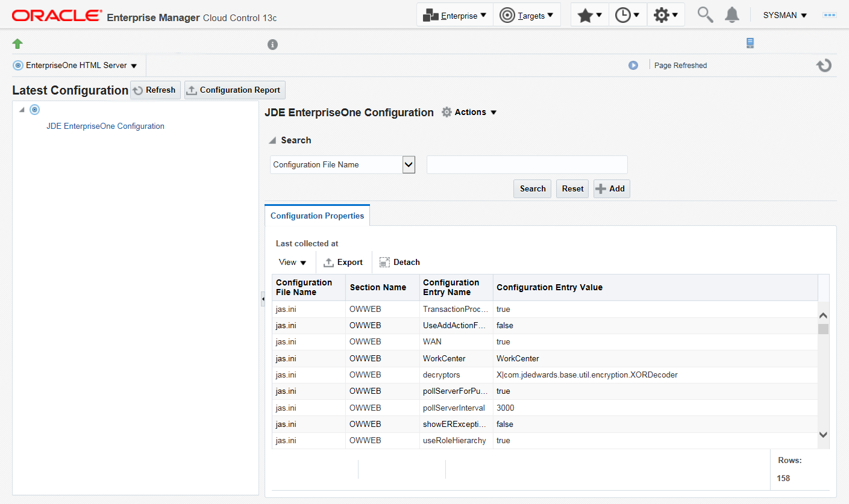
Task: Select the UseAddActionF... entry name cell
Action: click(456, 325)
